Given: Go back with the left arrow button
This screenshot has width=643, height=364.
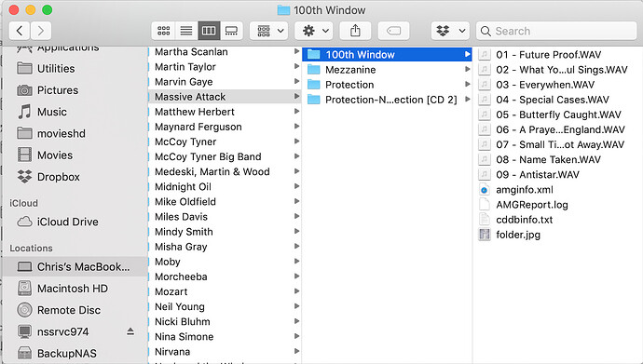Looking at the screenshot, I should click(x=20, y=31).
